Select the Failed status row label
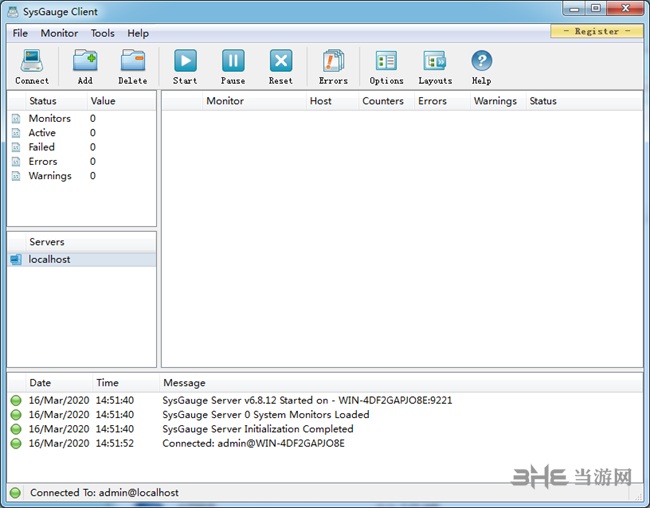 [41, 147]
